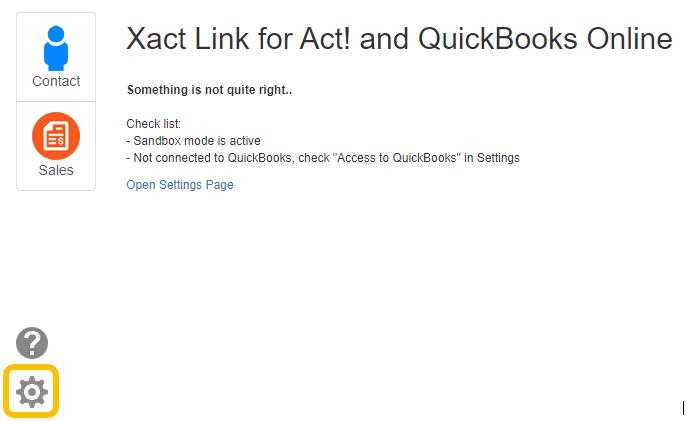Select the Contact label under person icon
The height and width of the screenshot is (421, 698).
(x=56, y=81)
